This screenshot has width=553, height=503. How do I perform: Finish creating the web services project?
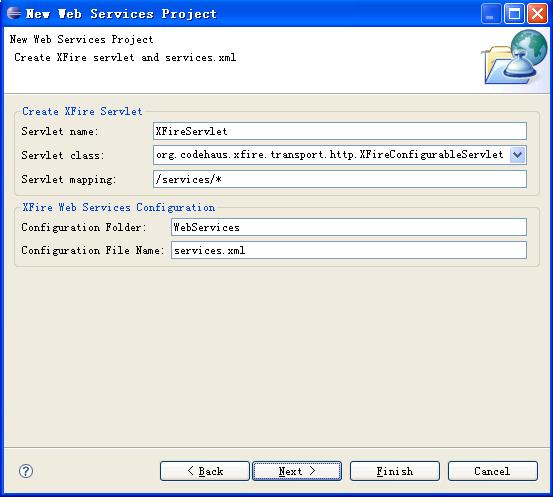tap(395, 471)
